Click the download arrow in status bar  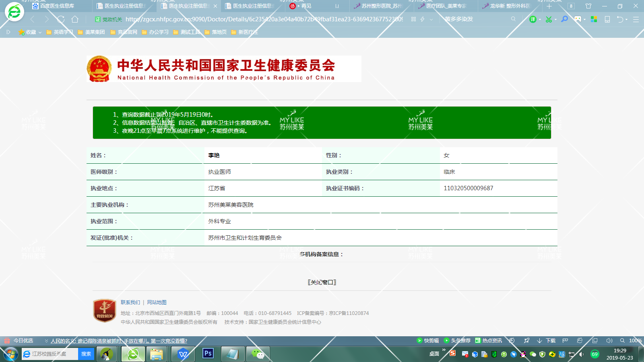(x=540, y=341)
